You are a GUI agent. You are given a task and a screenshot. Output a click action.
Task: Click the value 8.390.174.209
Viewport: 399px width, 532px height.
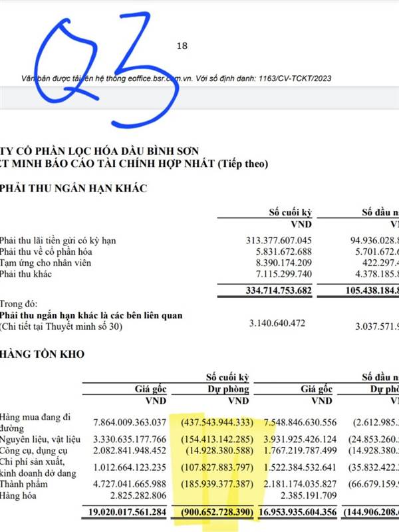pyautogui.click(x=284, y=263)
